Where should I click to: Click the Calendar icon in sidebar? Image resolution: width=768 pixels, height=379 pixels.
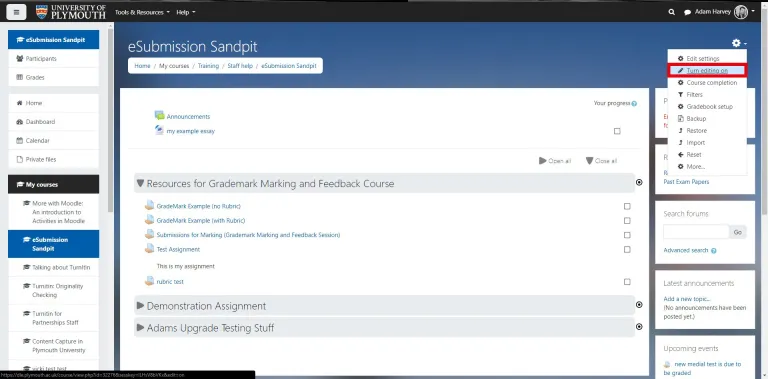coord(20,141)
